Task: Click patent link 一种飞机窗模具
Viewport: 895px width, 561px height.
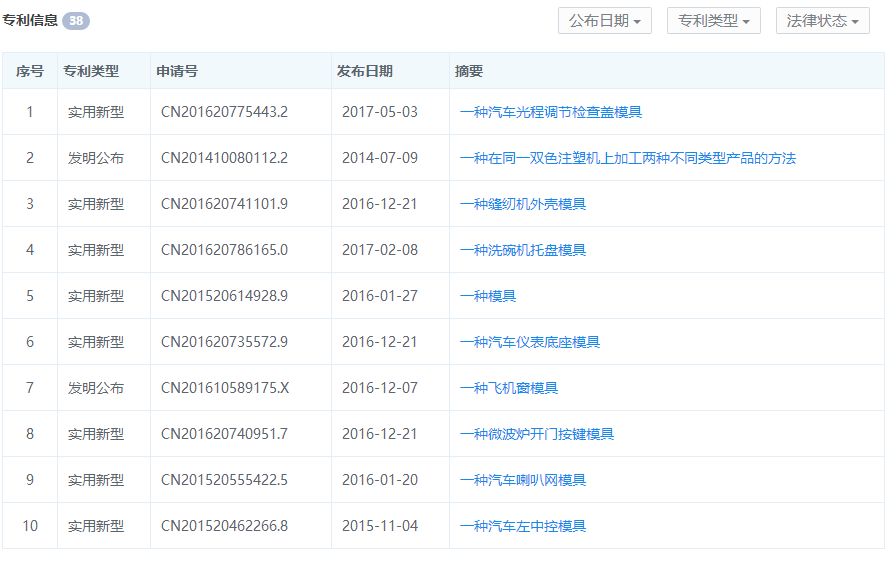Action: pyautogui.click(x=508, y=388)
